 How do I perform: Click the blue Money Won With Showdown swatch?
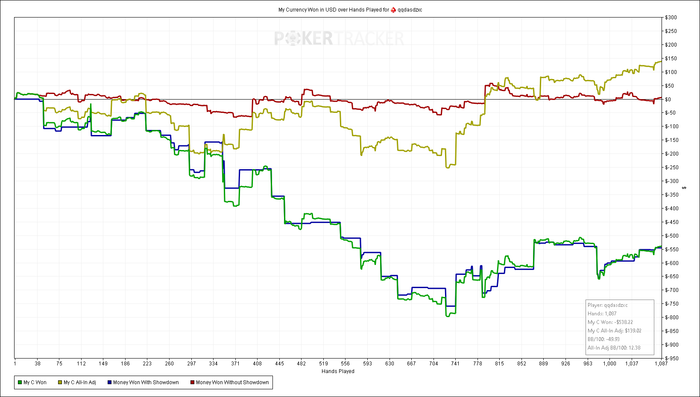coord(109,382)
